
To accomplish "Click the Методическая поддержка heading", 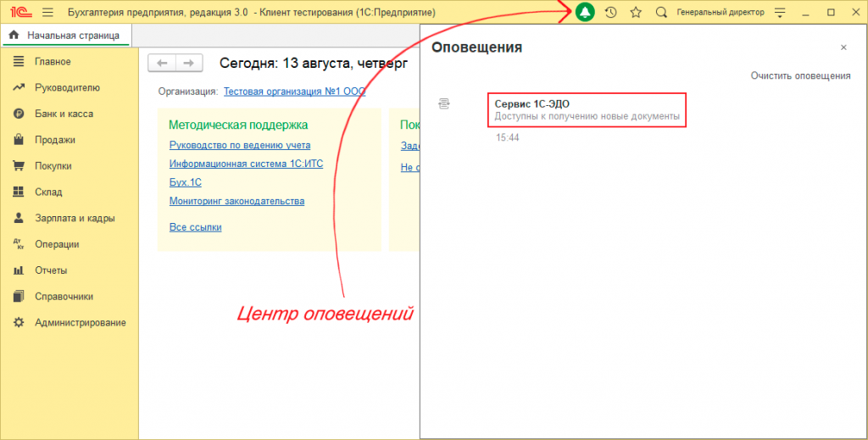I will pos(238,125).
